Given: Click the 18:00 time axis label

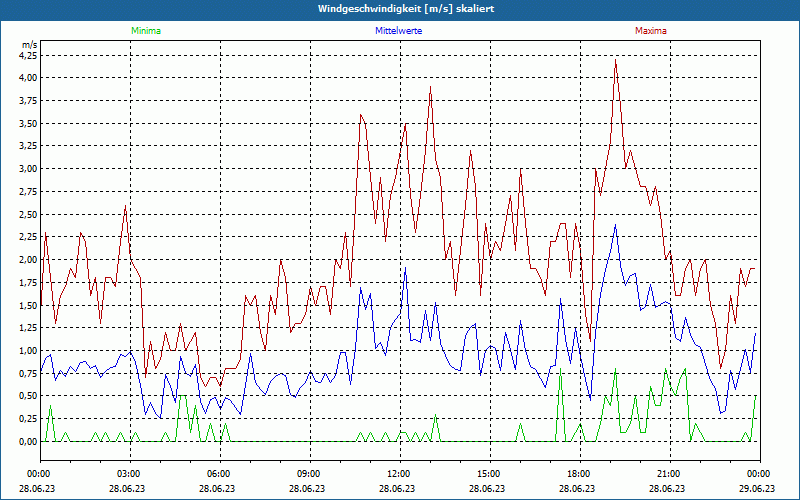Looking at the screenshot, I should pyautogui.click(x=580, y=474).
